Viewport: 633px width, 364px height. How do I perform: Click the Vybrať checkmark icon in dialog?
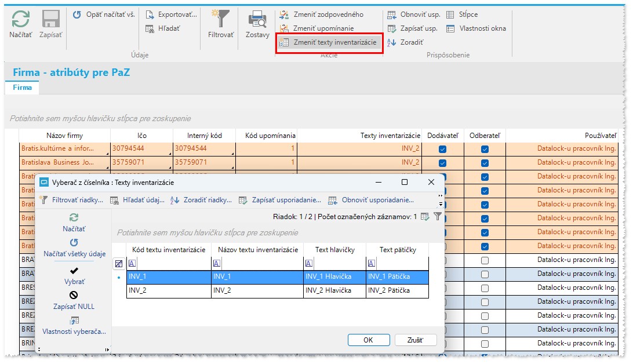74,271
